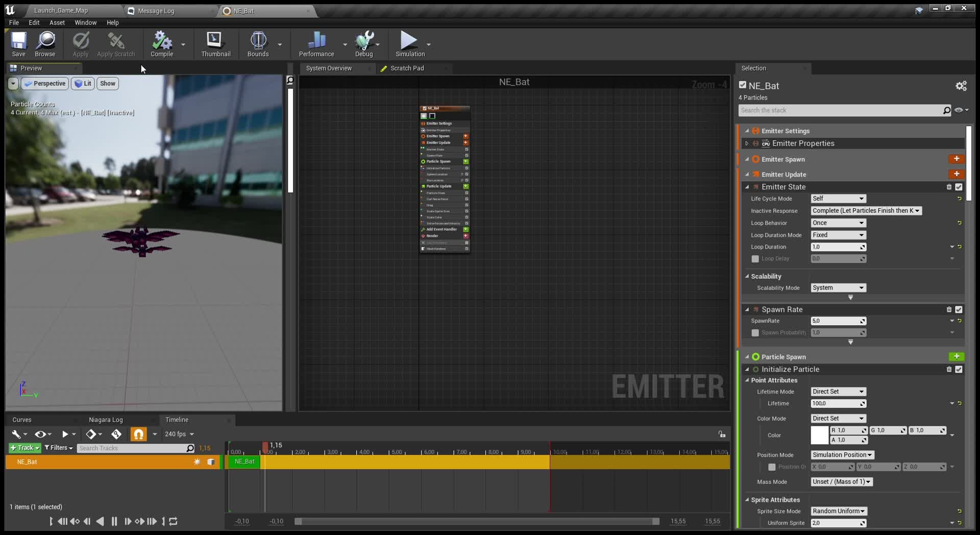Click the Save toolbar icon
The height and width of the screenshot is (535, 980).
(19, 44)
